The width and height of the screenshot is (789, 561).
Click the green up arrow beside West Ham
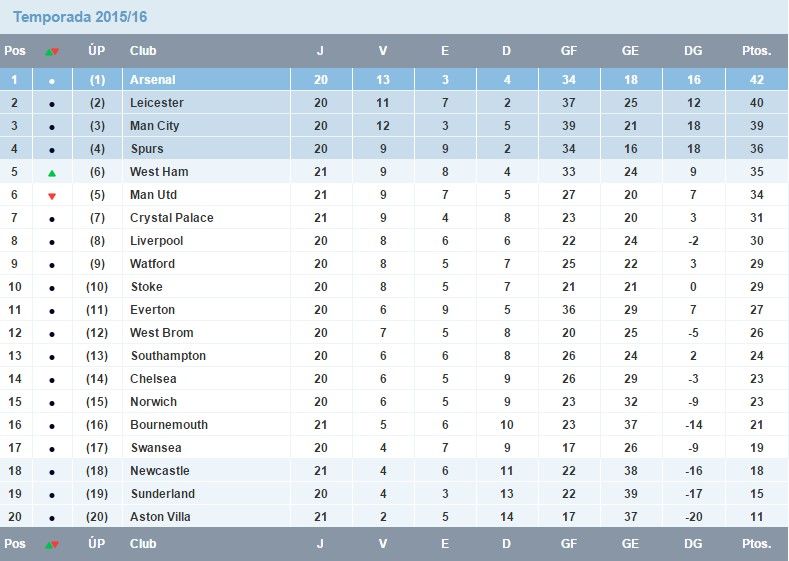[x=52, y=173]
